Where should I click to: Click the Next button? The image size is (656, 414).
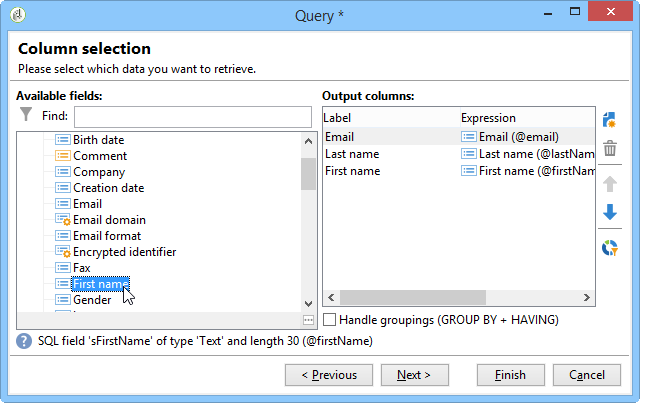pyautogui.click(x=415, y=375)
